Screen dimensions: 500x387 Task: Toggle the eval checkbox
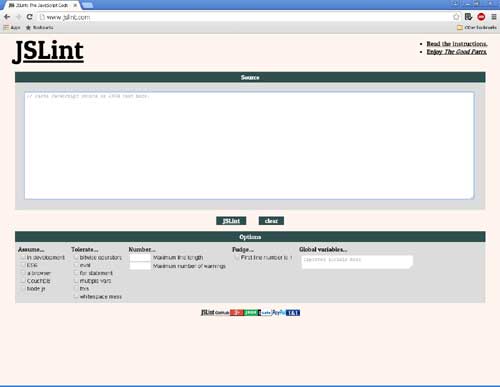[x=76, y=265]
